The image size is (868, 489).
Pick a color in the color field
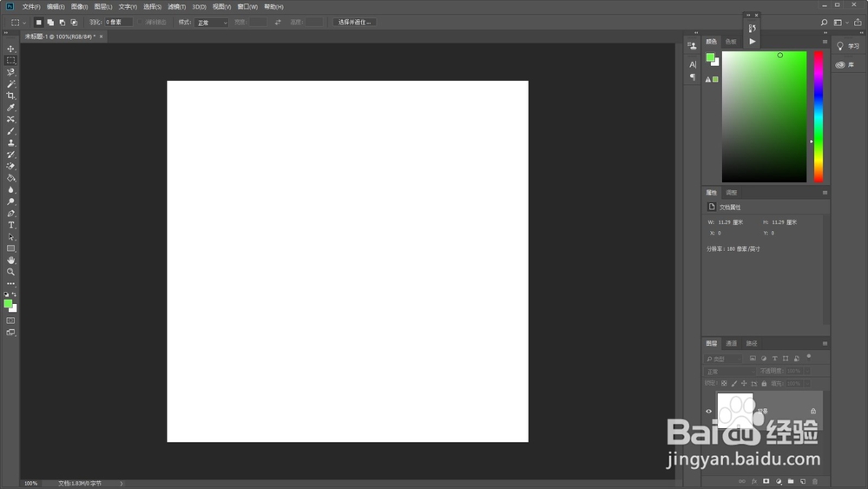tap(764, 117)
